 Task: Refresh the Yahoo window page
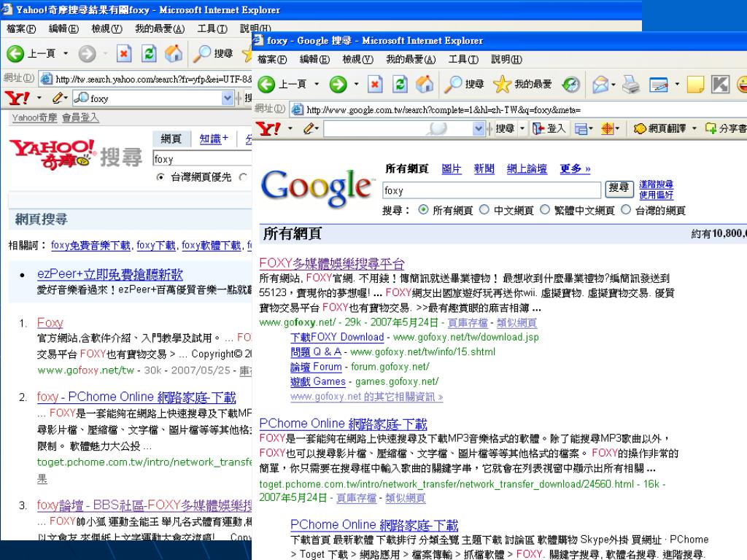(x=149, y=54)
